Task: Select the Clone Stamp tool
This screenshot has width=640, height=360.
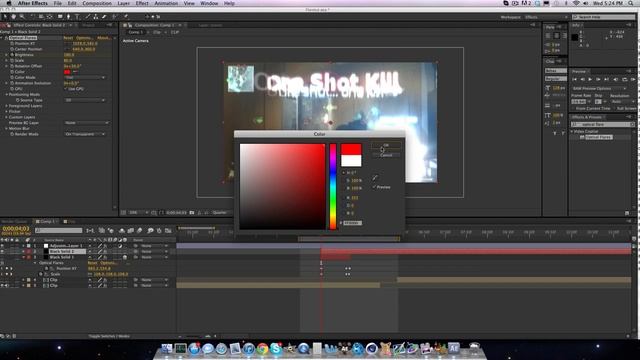Action: pos(96,17)
